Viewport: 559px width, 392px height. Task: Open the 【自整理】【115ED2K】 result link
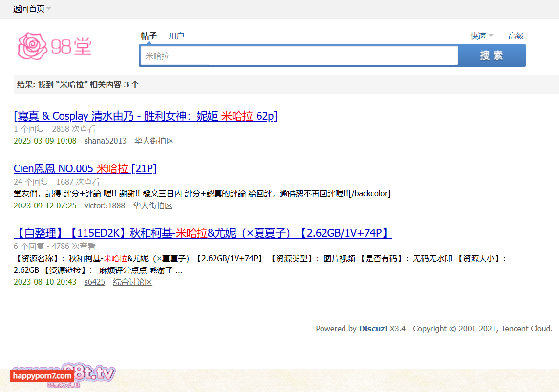point(203,233)
